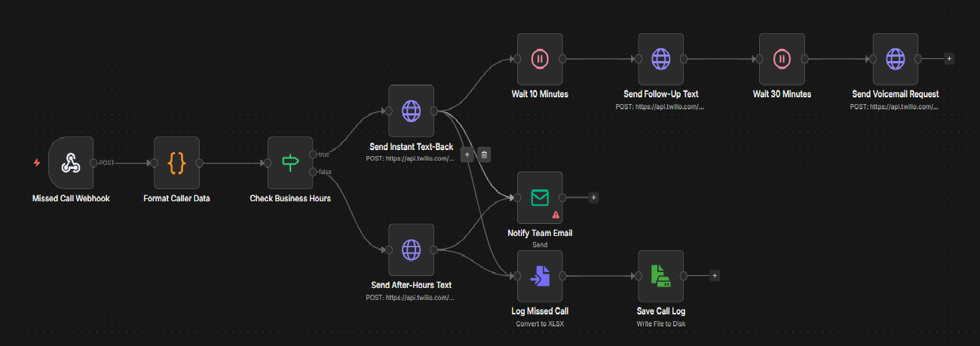The height and width of the screenshot is (346, 980).
Task: Open the Notify Team Email node
Action: [539, 197]
